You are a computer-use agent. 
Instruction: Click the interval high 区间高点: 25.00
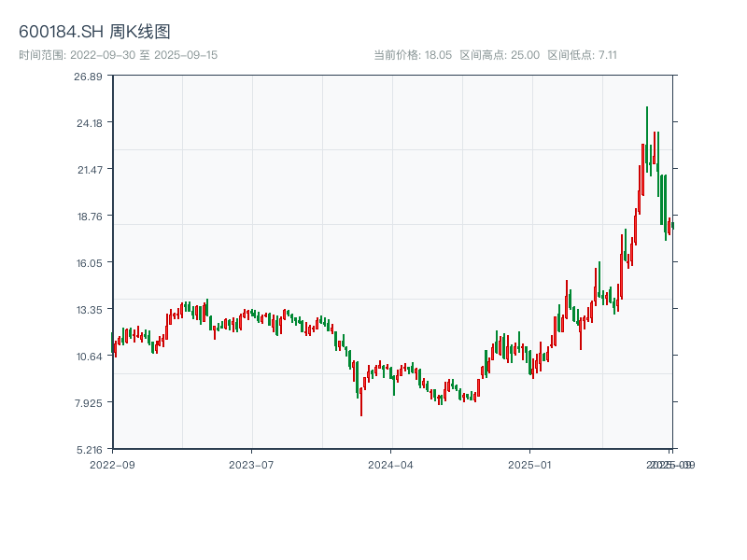pyautogui.click(x=500, y=55)
